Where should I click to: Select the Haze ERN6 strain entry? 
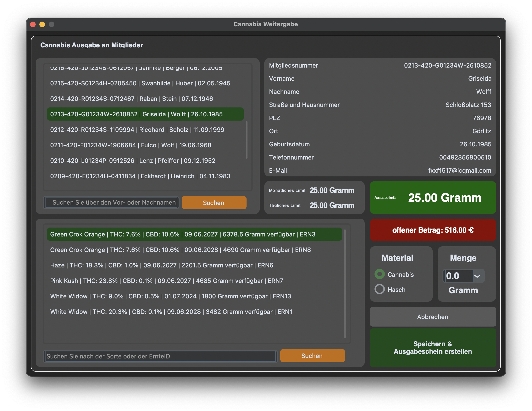pyautogui.click(x=161, y=265)
